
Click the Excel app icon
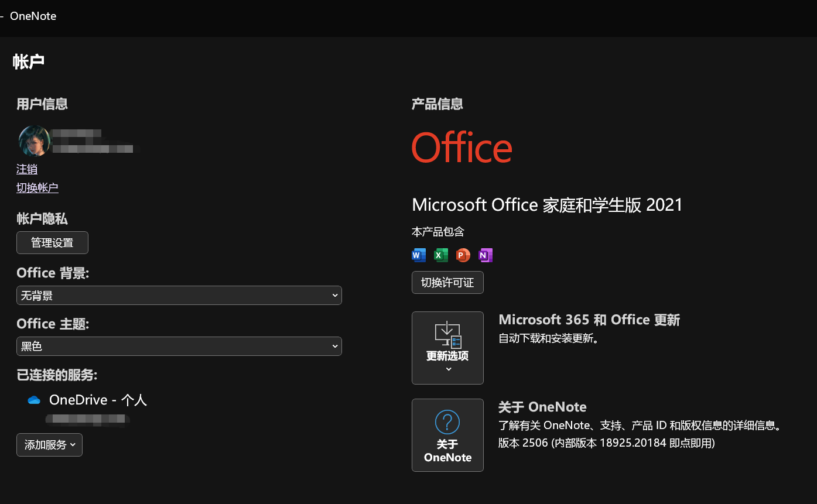click(441, 255)
